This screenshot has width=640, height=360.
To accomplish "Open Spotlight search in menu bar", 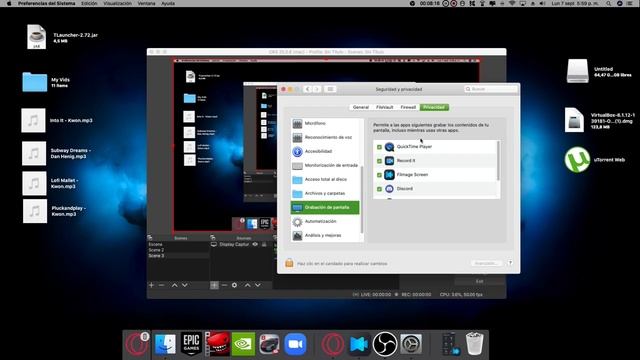I will pyautogui.click(x=609, y=3).
